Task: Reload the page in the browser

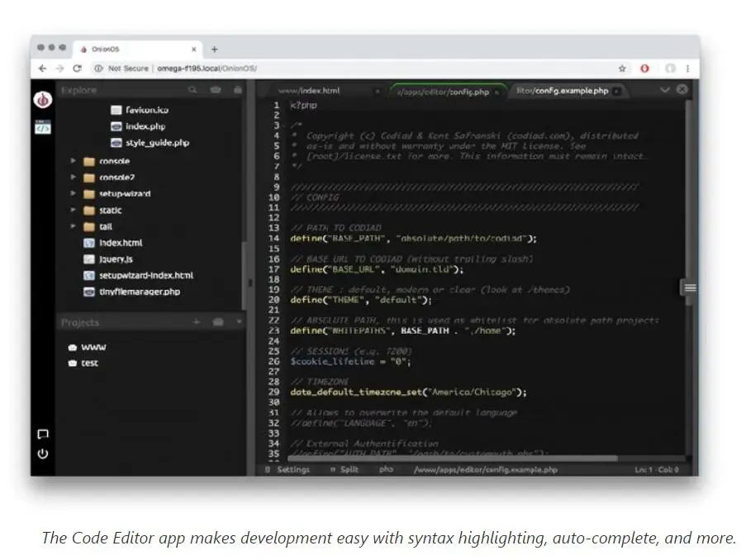Action: pyautogui.click(x=77, y=69)
